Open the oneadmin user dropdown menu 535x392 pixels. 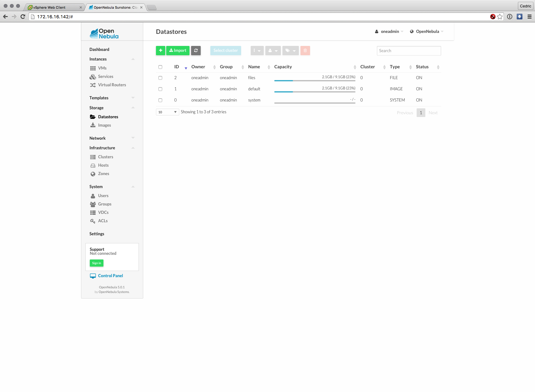pyautogui.click(x=389, y=32)
